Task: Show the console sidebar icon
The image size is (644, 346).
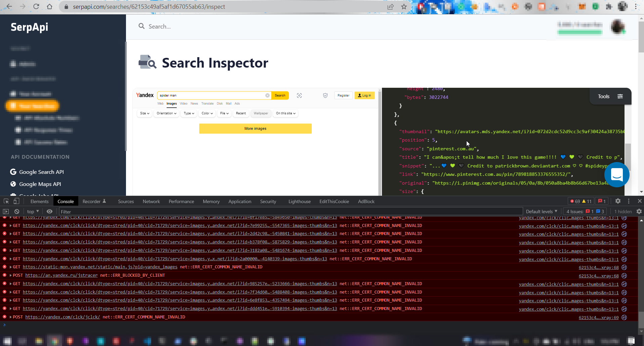Action: click(6, 211)
